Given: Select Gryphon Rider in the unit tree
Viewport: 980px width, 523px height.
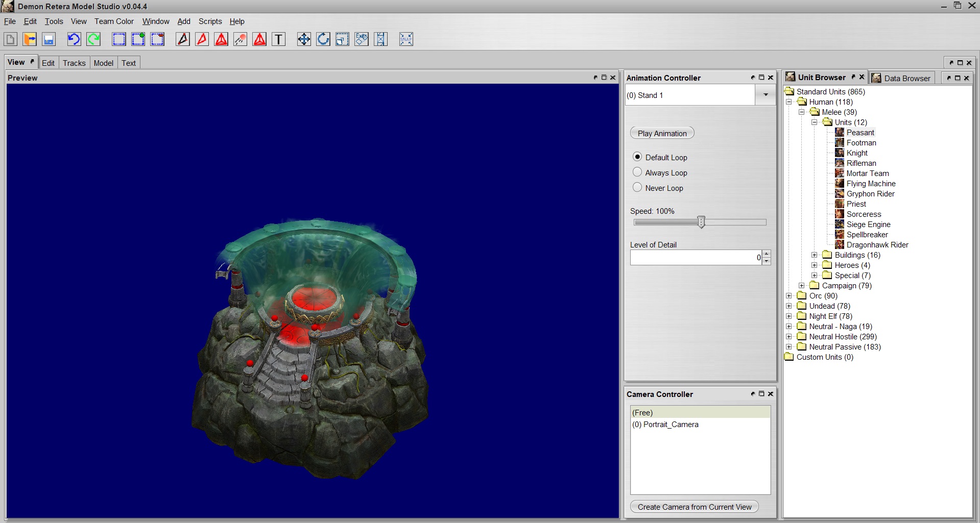Looking at the screenshot, I should (x=870, y=194).
